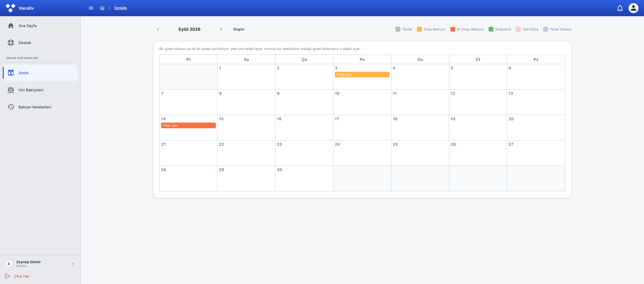Viewport: 644px width, 284px height.
Task: Select day 22 in the calendar
Action: (x=246, y=153)
